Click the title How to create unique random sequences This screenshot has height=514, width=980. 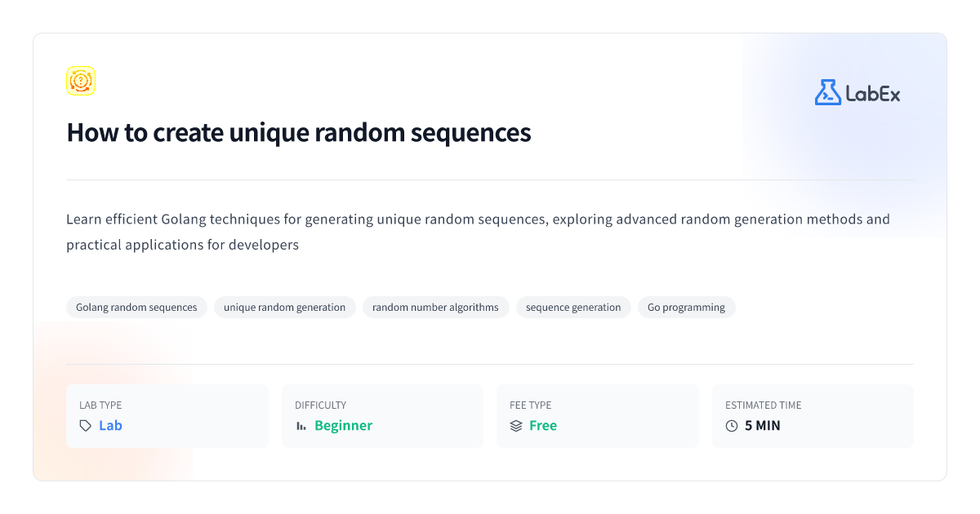tap(299, 132)
